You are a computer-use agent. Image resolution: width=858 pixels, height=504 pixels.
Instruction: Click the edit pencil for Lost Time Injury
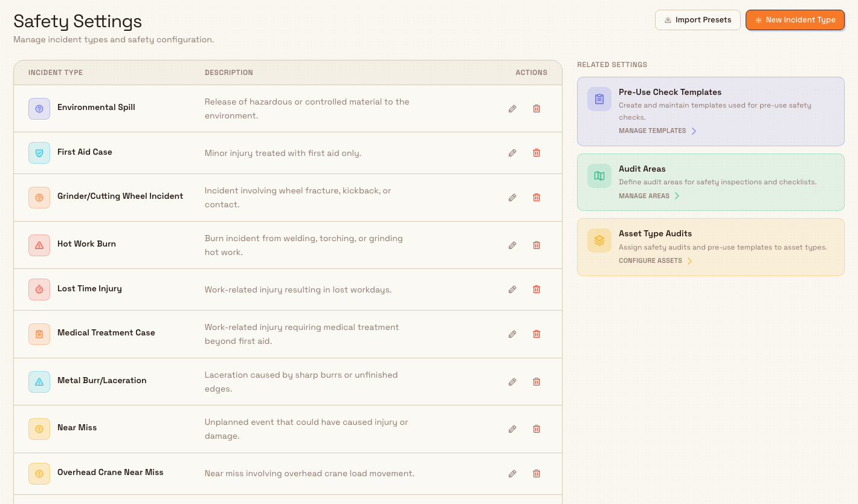click(x=512, y=289)
